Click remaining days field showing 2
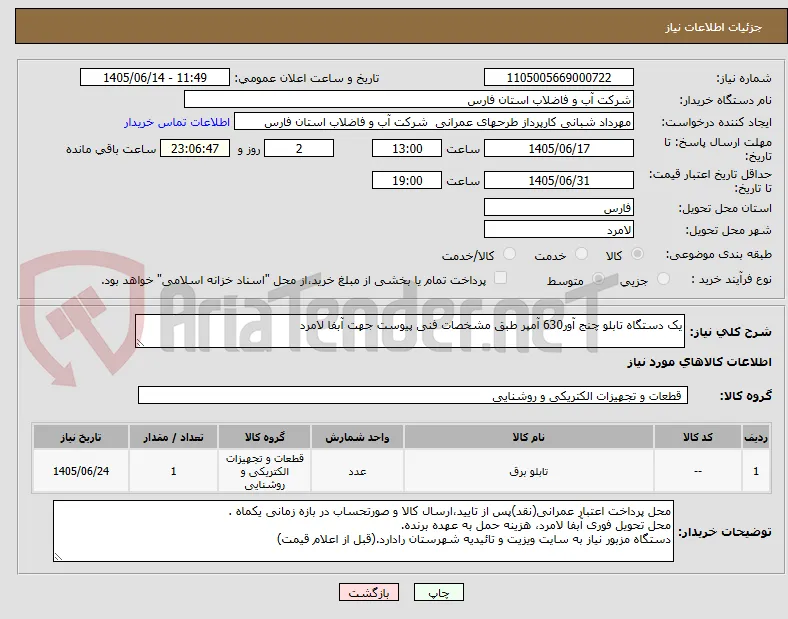 tap(299, 149)
